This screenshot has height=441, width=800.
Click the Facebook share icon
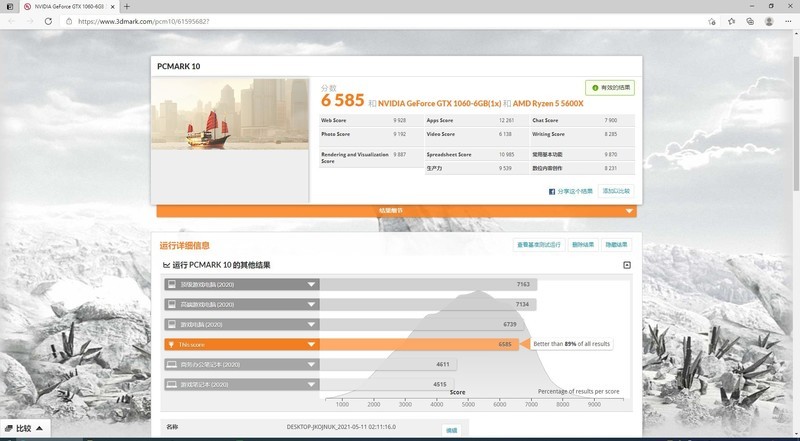(552, 191)
